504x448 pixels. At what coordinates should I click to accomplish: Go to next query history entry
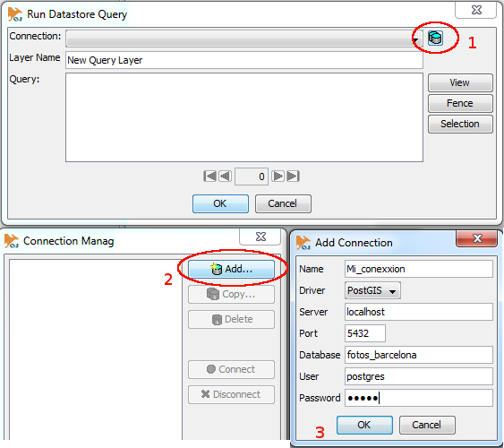point(278,177)
